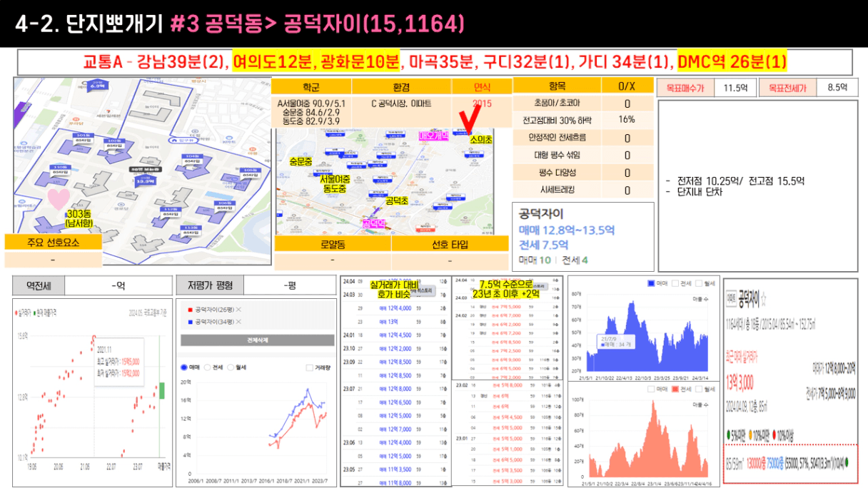868x488 pixels.
Task: Remove 공덕자이(34평) with its X icon
Action: tap(238, 322)
